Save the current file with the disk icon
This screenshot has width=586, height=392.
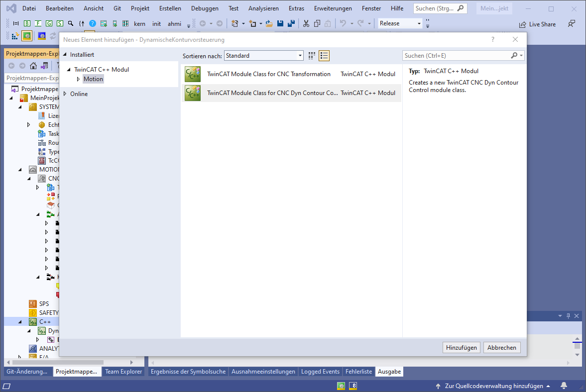point(280,23)
